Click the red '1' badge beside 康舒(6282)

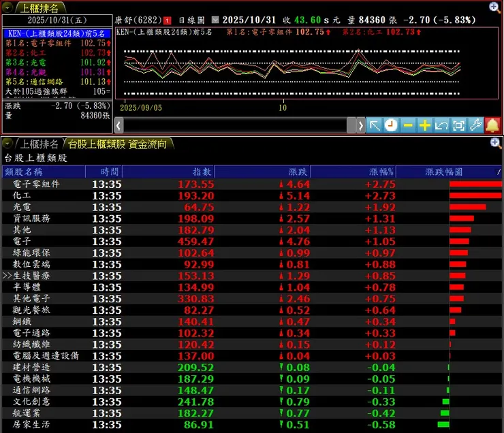point(167,20)
